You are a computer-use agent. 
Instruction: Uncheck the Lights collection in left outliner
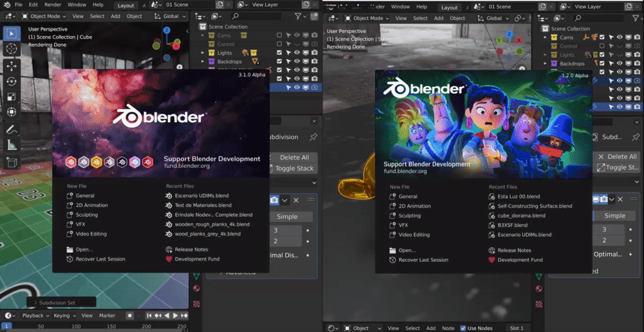point(279,53)
